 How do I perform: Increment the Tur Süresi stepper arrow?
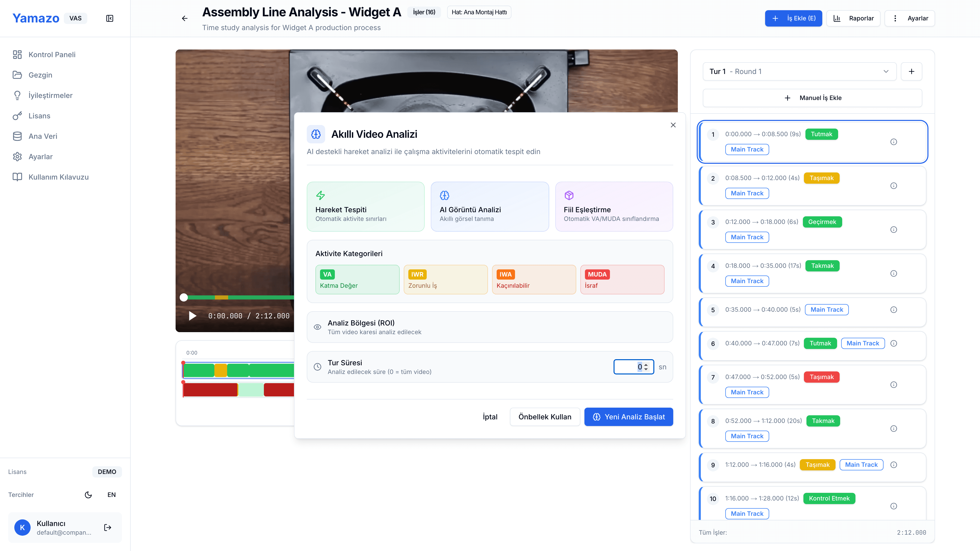(x=646, y=365)
